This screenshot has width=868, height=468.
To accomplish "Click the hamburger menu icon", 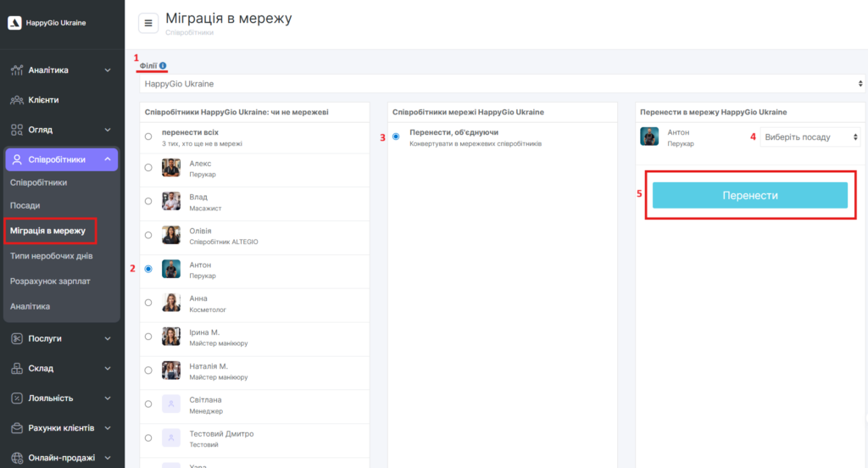I will [148, 23].
